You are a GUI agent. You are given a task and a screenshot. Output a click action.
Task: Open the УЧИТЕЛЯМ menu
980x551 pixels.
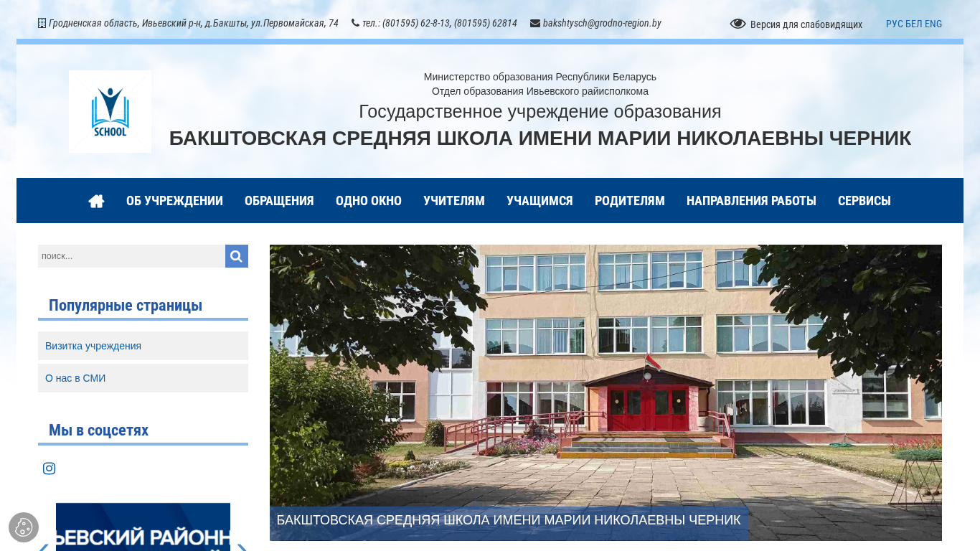click(454, 201)
